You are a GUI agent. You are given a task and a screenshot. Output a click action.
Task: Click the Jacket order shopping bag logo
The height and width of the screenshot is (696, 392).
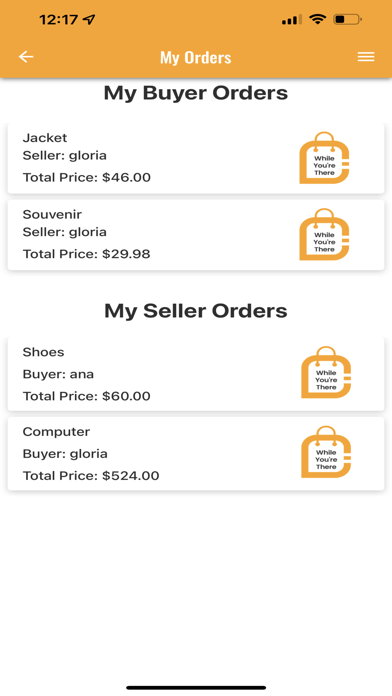point(325,158)
